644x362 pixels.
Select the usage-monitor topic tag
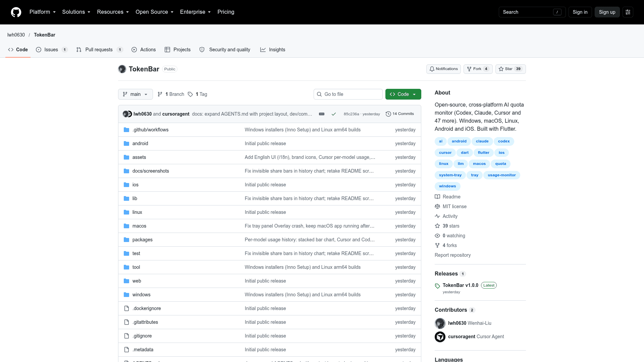point(501,175)
